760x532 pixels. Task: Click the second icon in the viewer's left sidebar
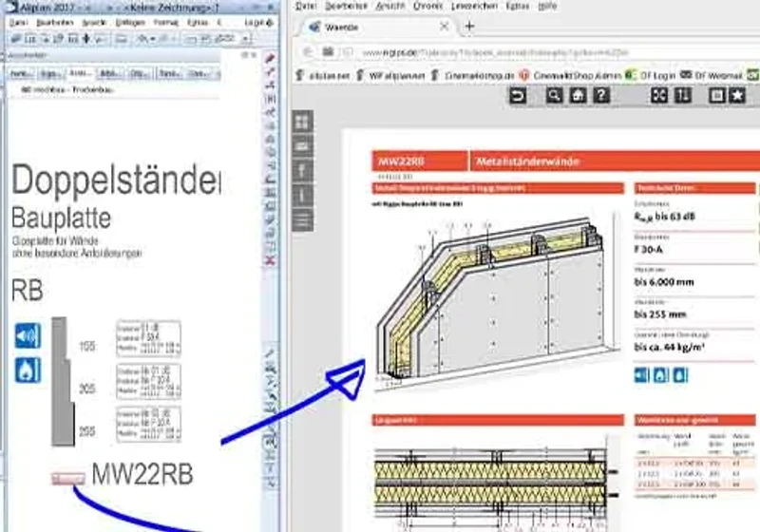click(302, 146)
